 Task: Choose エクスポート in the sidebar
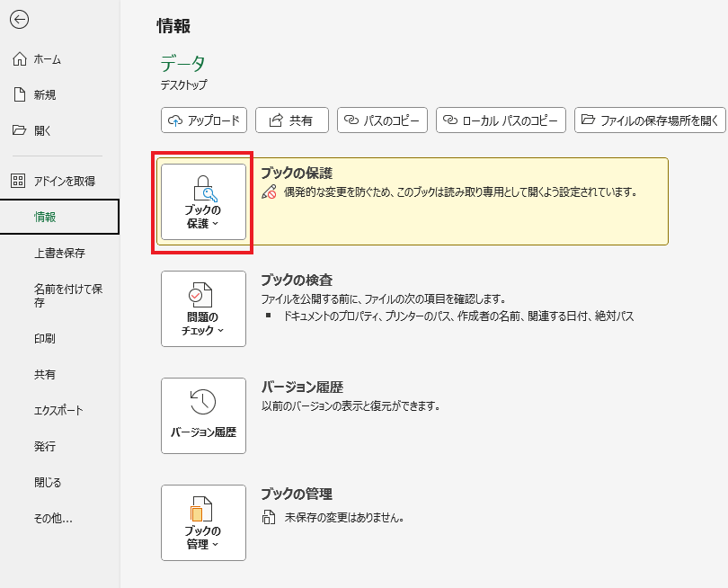click(x=58, y=411)
